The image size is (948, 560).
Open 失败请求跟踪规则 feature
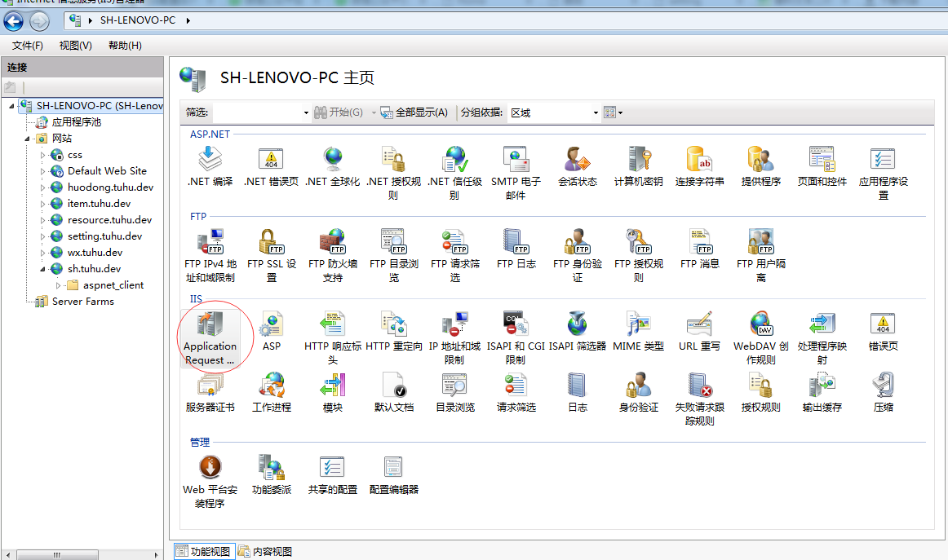699,399
